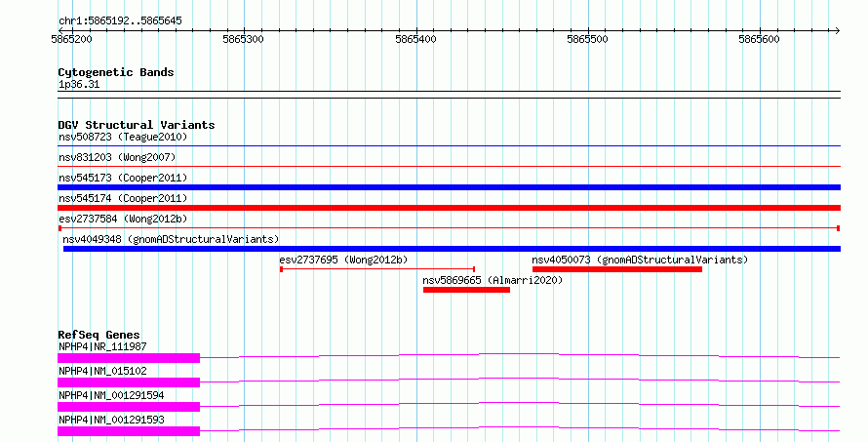This screenshot has height=442, width=868.
Task: Open variant nsv4049348 gnomAD label
Action: [171, 239]
